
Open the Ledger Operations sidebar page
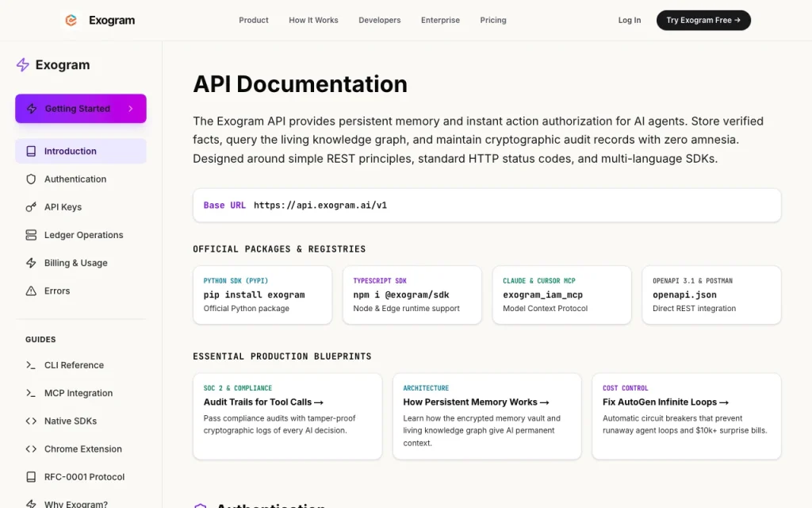[x=81, y=235]
